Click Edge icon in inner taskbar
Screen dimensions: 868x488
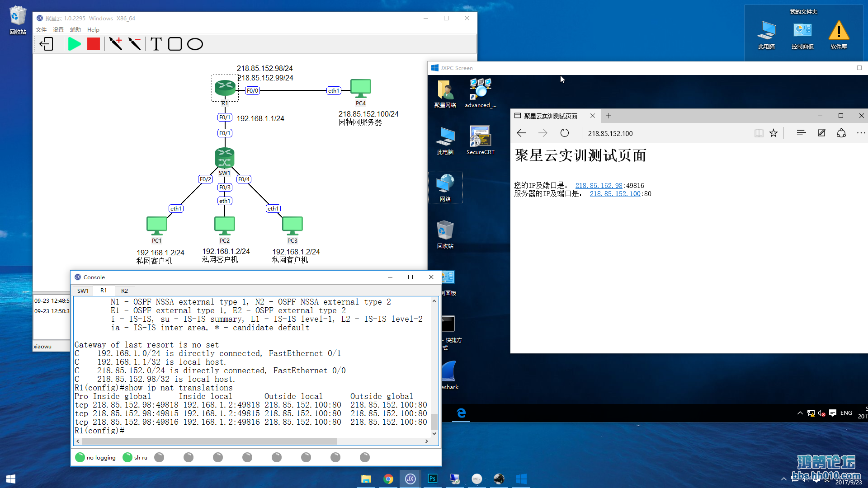pyautogui.click(x=461, y=413)
